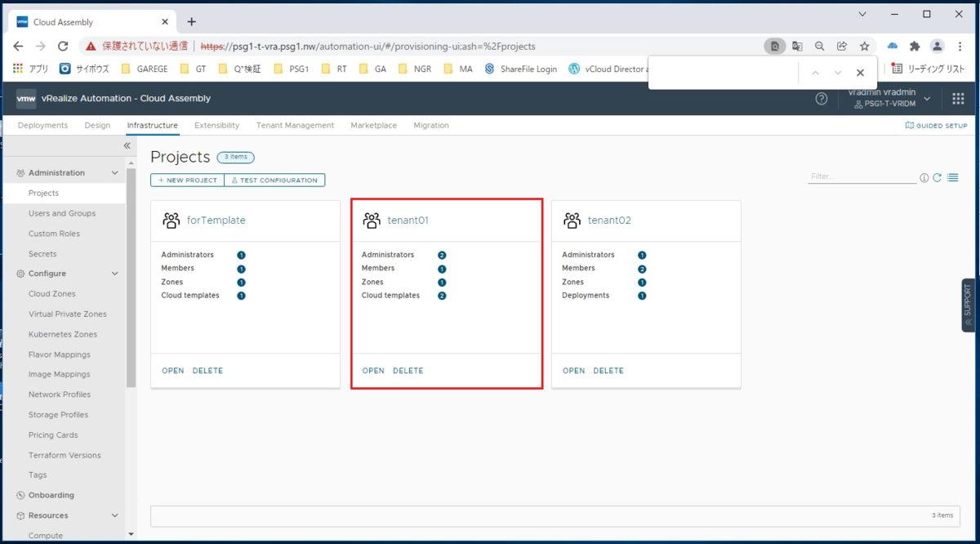Image resolution: width=980 pixels, height=544 pixels.
Task: Switch projects to list view
Action: (x=953, y=177)
